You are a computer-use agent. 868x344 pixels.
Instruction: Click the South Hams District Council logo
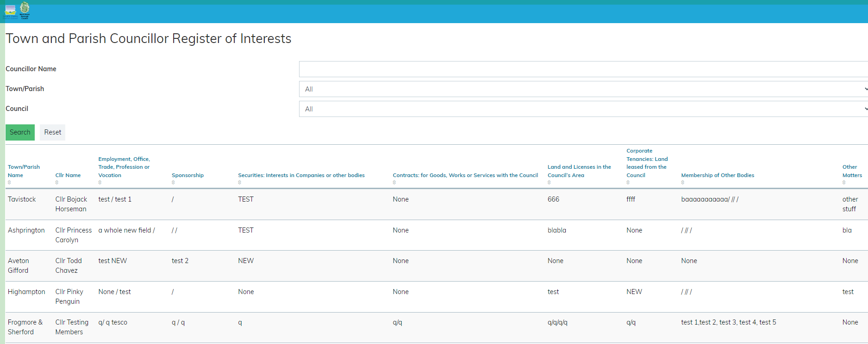click(10, 11)
